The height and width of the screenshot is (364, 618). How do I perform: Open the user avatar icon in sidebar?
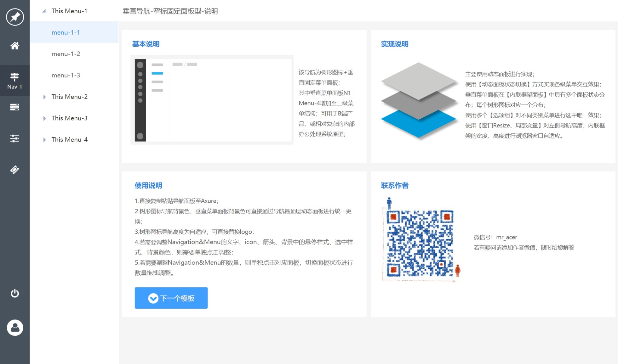[x=15, y=328]
